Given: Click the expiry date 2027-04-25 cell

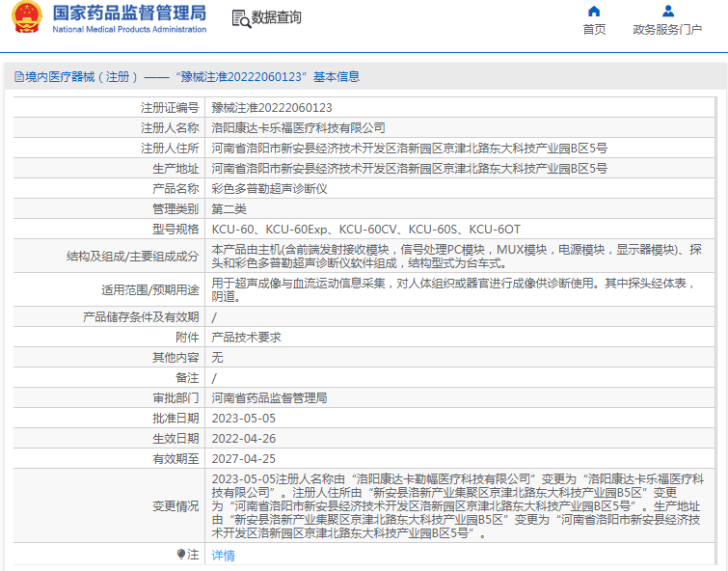Looking at the screenshot, I should (x=243, y=459).
